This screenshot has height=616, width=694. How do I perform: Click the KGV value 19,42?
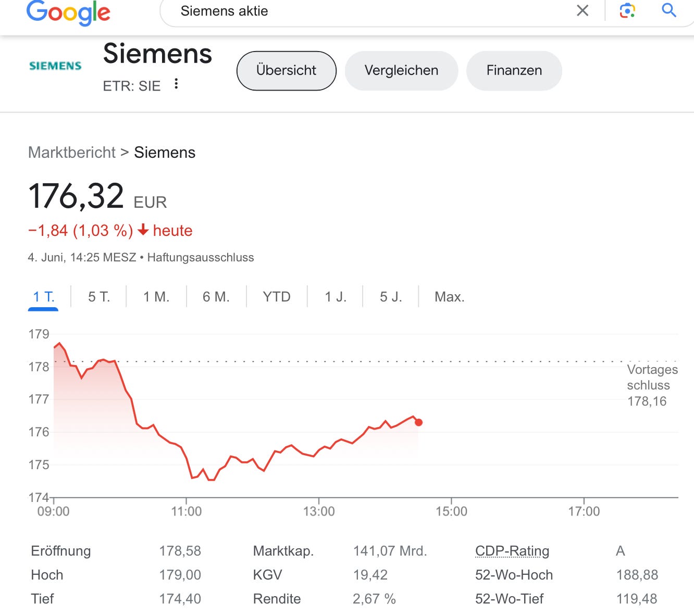tap(370, 575)
